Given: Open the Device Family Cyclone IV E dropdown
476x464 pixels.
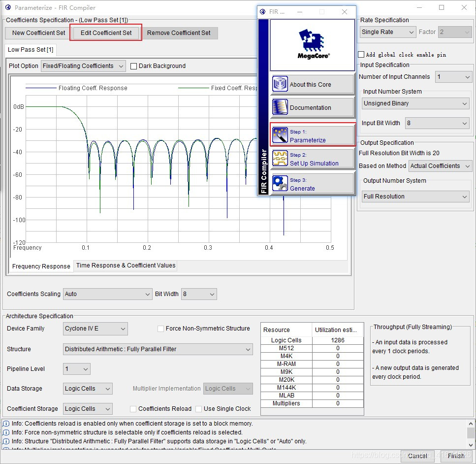Looking at the screenshot, I should (x=95, y=329).
